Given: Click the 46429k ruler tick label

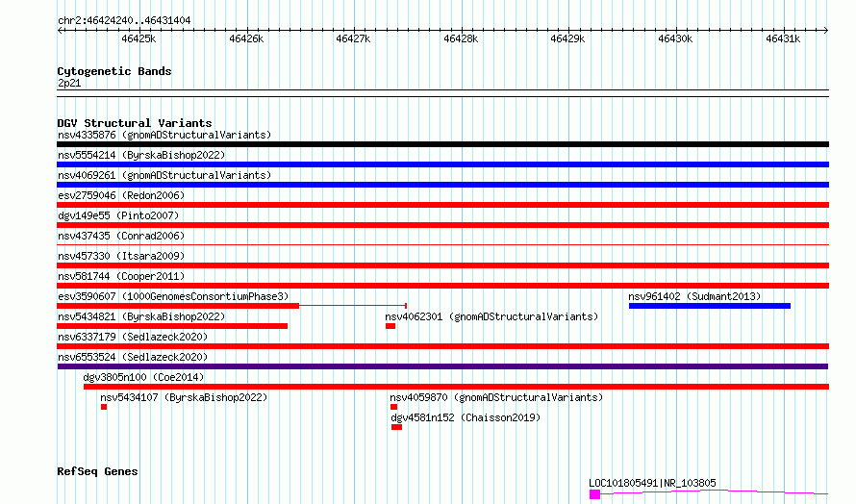Looking at the screenshot, I should [x=567, y=38].
